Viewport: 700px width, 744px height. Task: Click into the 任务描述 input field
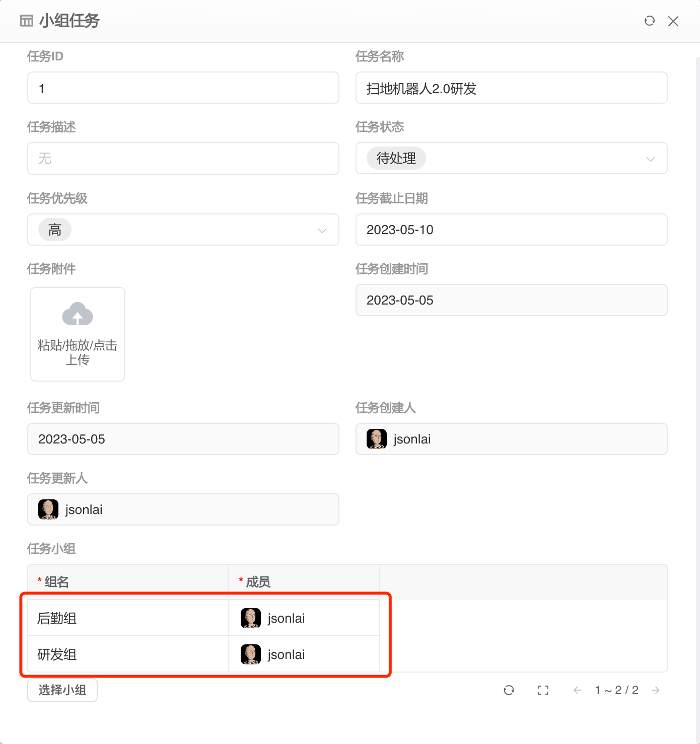[x=183, y=159]
